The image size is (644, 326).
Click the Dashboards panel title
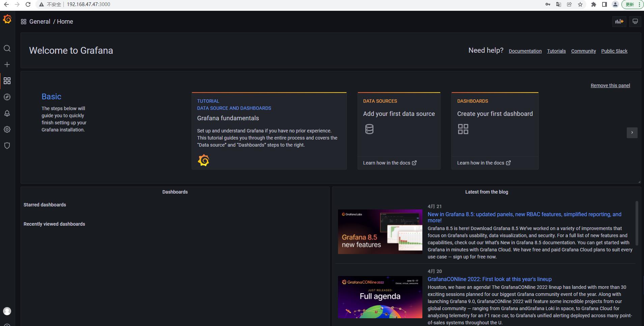[x=175, y=192]
